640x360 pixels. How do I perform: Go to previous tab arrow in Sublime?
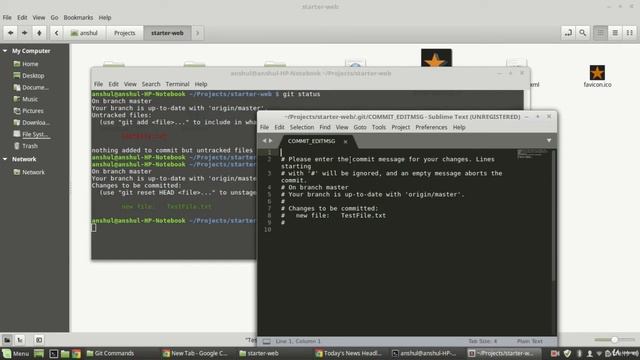[x=264, y=141]
